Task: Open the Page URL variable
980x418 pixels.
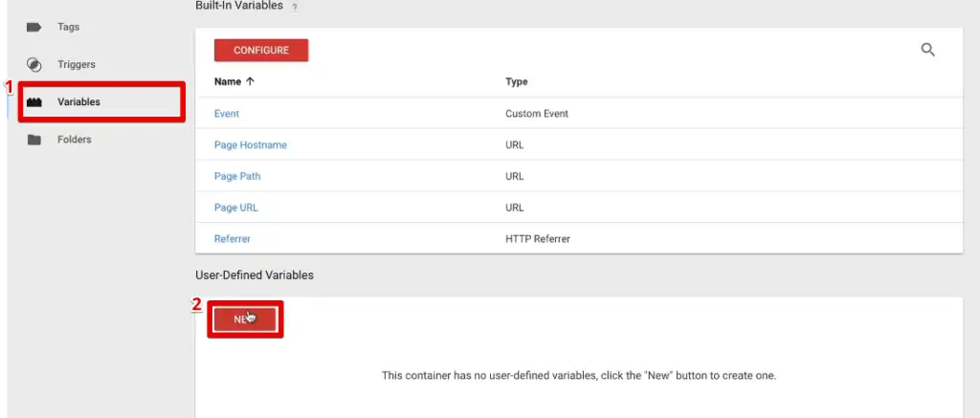Action: point(235,208)
